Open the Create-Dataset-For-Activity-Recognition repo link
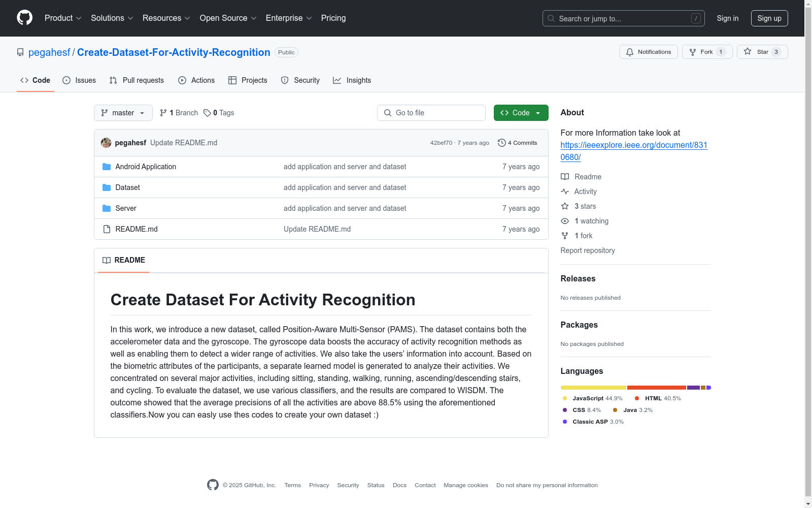Image resolution: width=812 pixels, height=508 pixels. click(x=174, y=52)
